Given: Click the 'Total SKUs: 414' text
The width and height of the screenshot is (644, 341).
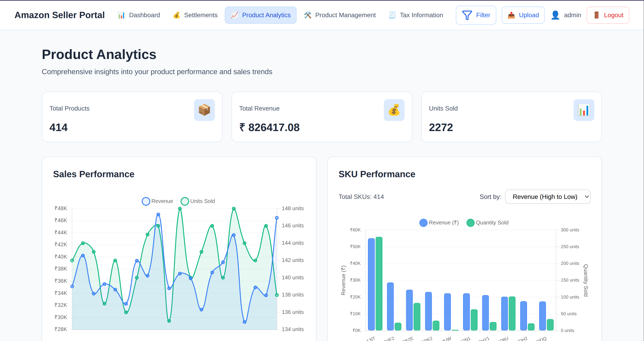Looking at the screenshot, I should click(361, 197).
